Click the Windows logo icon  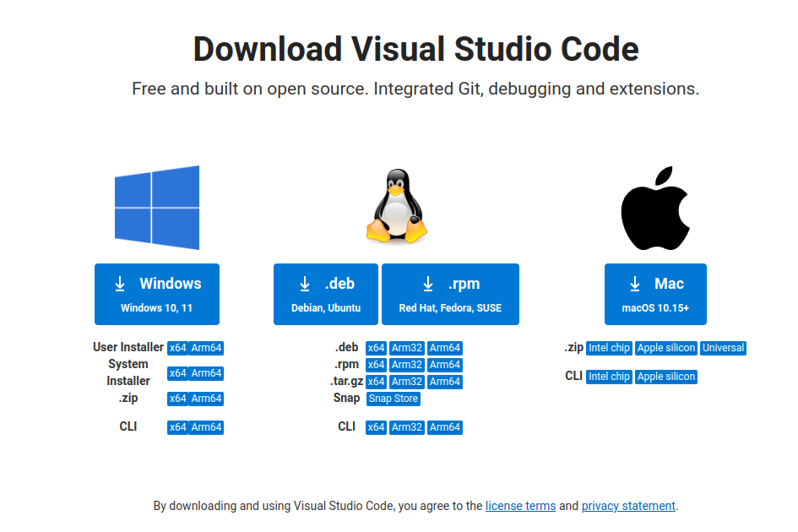156,207
